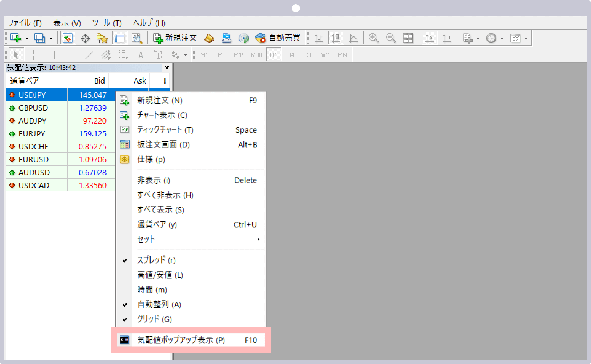Toggle the Terminal panel icon
Viewport: 591px width, 364px height.
[119, 38]
